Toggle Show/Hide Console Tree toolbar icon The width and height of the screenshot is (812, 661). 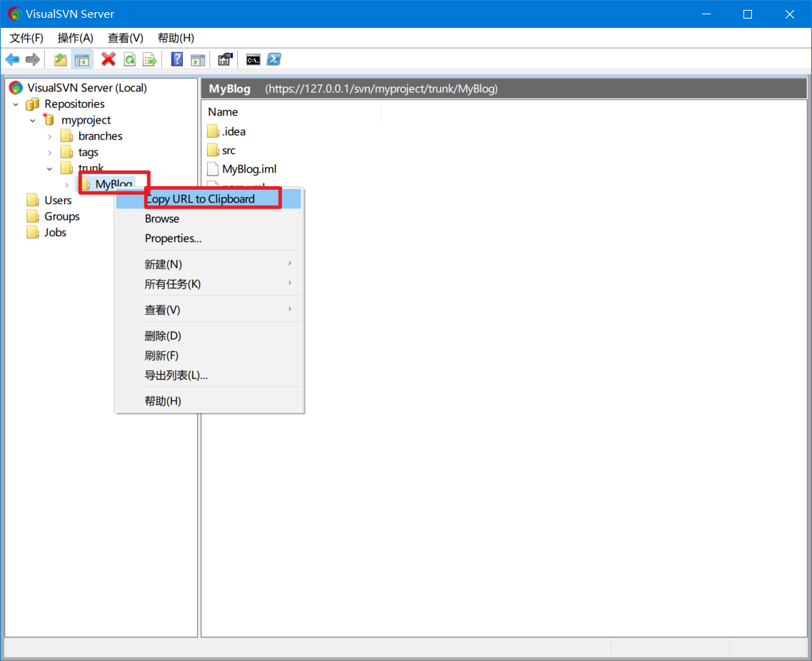click(x=82, y=59)
